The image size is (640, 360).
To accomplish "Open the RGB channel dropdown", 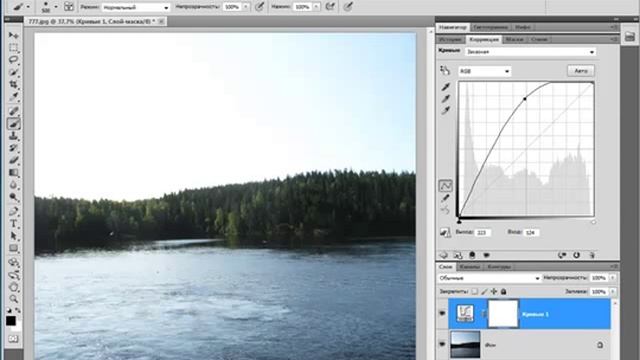I will pos(484,71).
